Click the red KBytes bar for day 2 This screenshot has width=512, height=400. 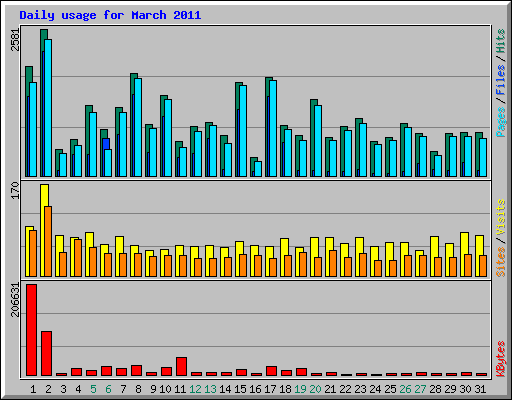pos(46,354)
